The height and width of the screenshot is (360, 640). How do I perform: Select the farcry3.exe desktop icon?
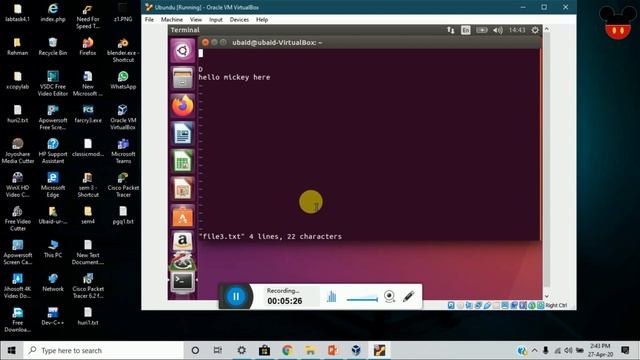(x=88, y=114)
